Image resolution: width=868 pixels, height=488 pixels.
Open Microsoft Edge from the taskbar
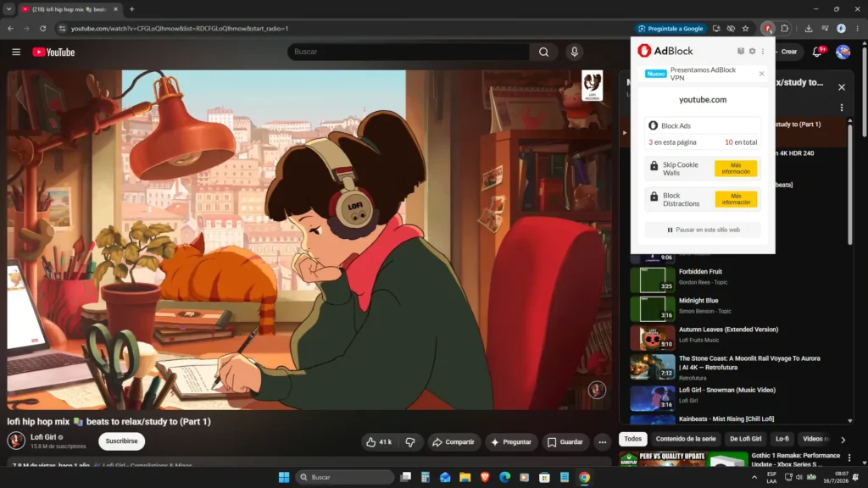[x=504, y=477]
